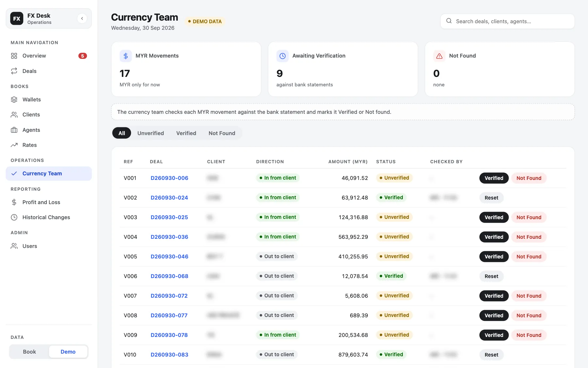Open the Wallets layers icon
This screenshot has width=588, height=368.
point(14,99)
